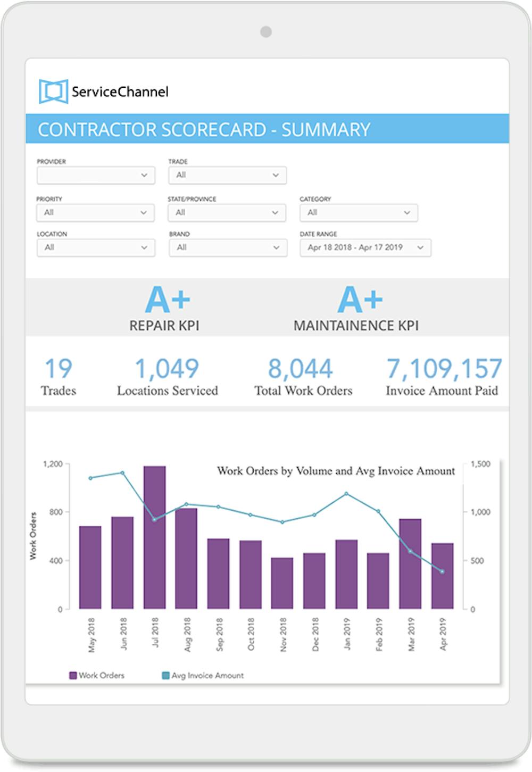Image resolution: width=532 pixels, height=772 pixels.
Task: Change the Date Range selector
Action: (x=365, y=247)
